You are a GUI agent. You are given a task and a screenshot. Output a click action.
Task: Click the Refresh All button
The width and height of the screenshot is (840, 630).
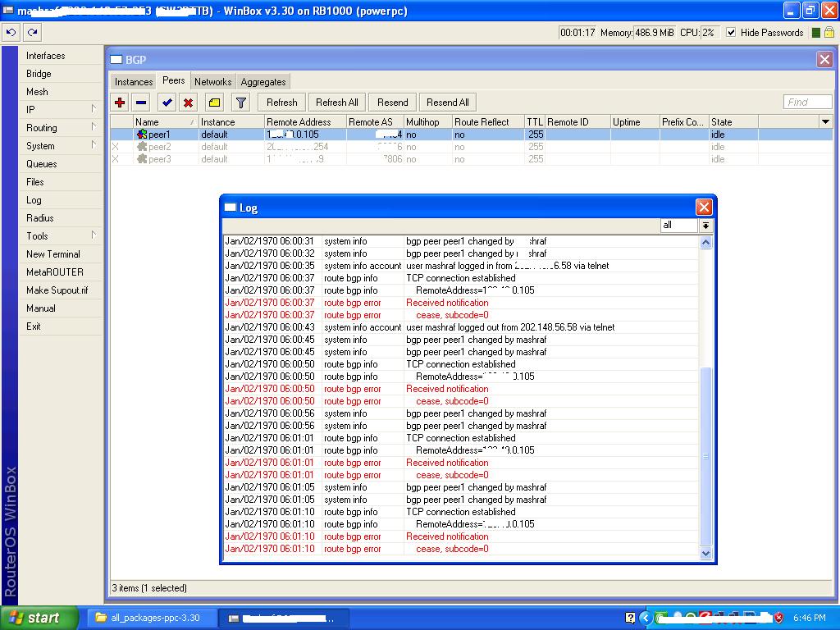[337, 103]
